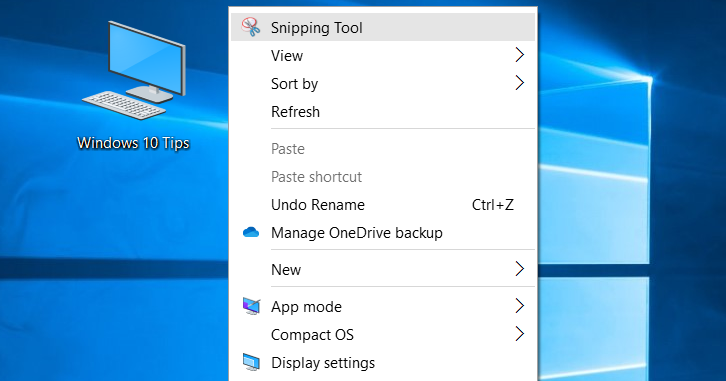This screenshot has height=381, width=726.
Task: Click the Ctrl+Z shortcut text
Action: coord(493,205)
